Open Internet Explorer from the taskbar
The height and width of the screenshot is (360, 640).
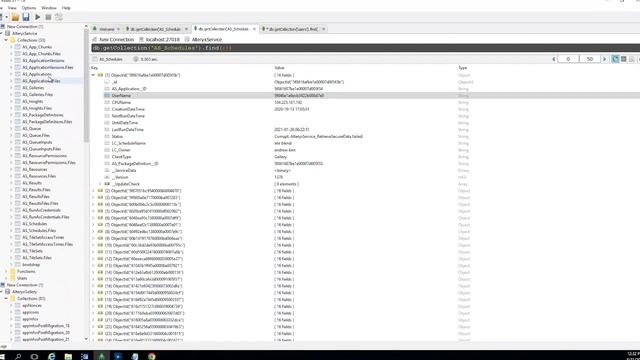(51, 356)
